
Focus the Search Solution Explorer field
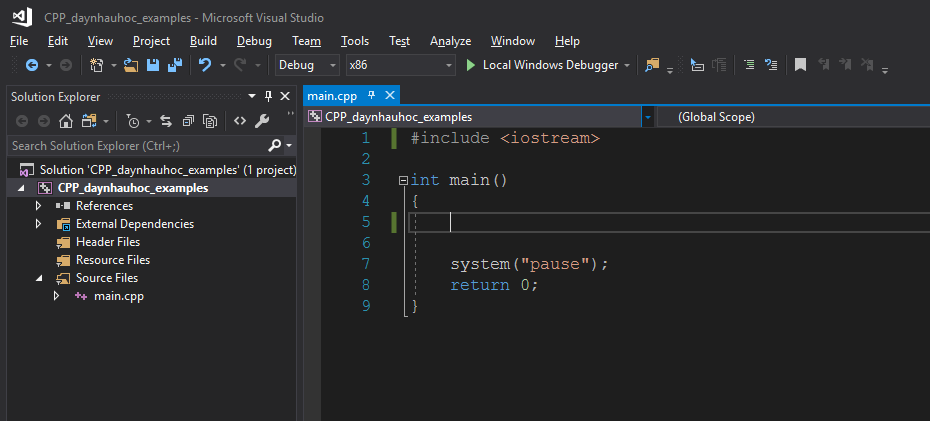[139, 145]
